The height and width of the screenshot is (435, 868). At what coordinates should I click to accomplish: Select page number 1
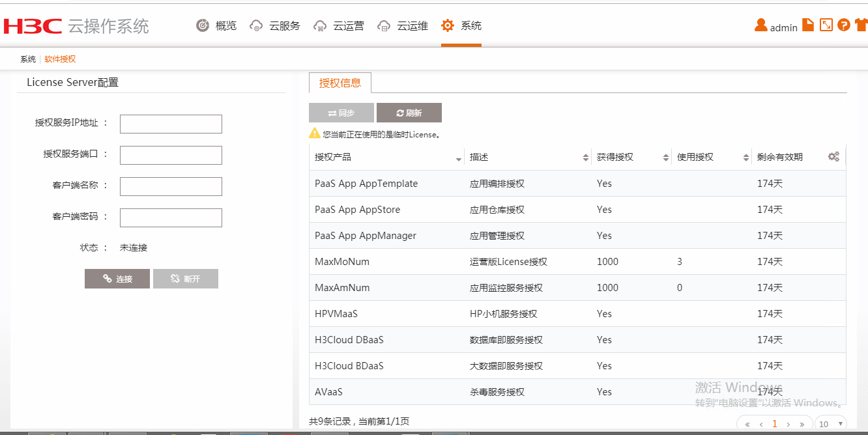pyautogui.click(x=775, y=424)
